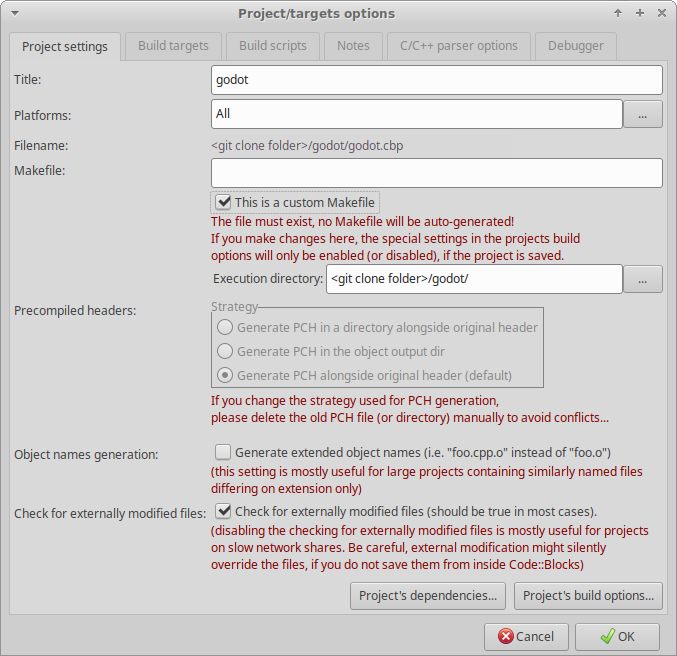677x656 pixels.
Task: Click the maximize plus icon in title bar
Action: pos(640,13)
